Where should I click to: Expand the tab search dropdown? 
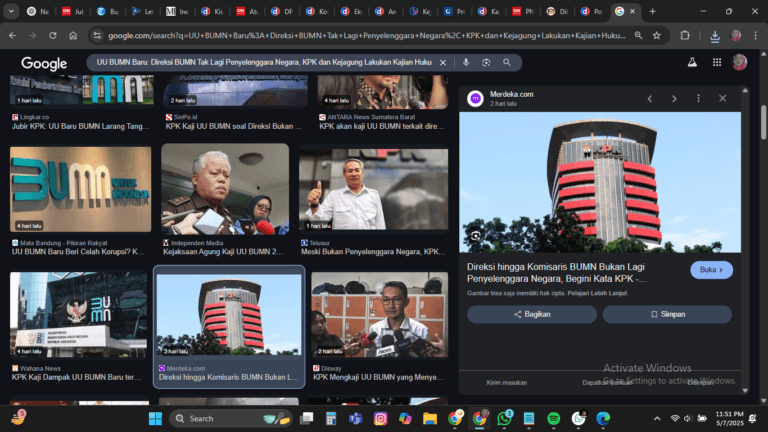[x=11, y=11]
